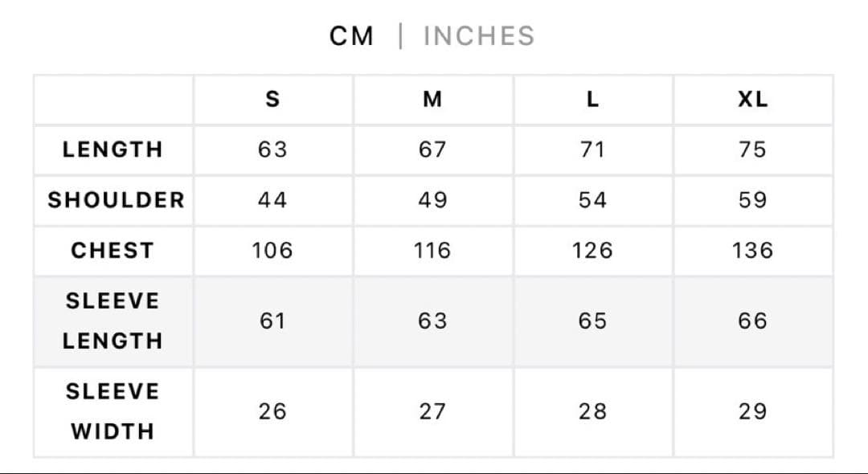Switch to the INCHES unit tab

pos(478,36)
